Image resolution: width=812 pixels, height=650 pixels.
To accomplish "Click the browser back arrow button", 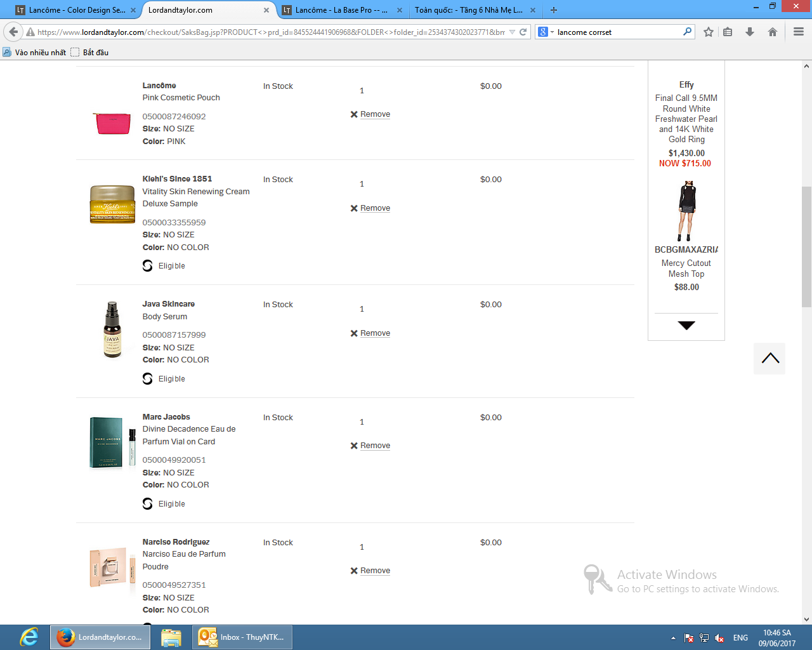I will 13,32.
